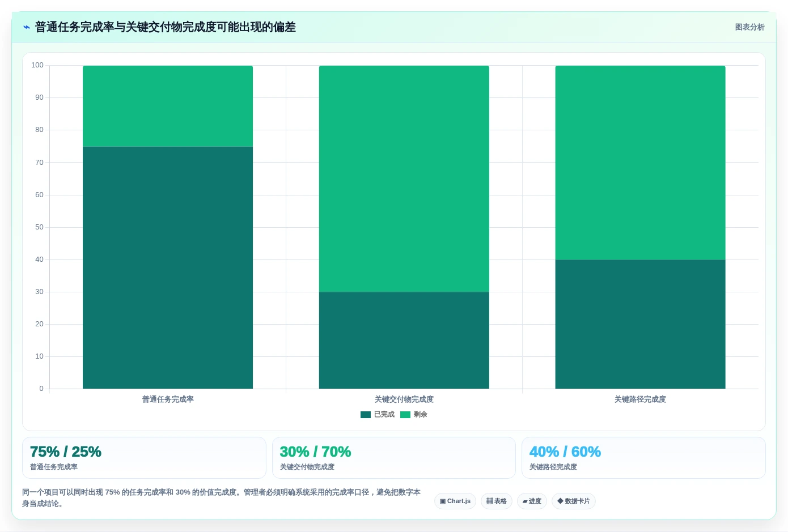Image resolution: width=788 pixels, height=532 pixels.
Task: Click the dark completed segment of 关键路径完成度 bar
Action: [640, 324]
